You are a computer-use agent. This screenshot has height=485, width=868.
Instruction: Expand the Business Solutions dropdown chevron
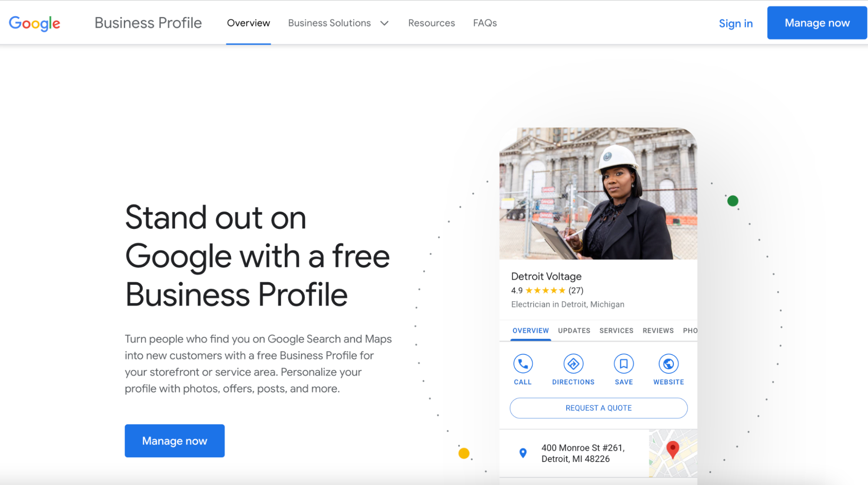pyautogui.click(x=384, y=23)
